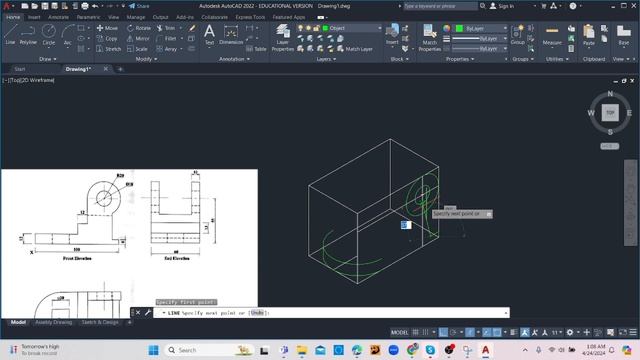Click the green object color swatch
Image resolution: width=640 pixels, height=360 pixels.
pos(459,28)
